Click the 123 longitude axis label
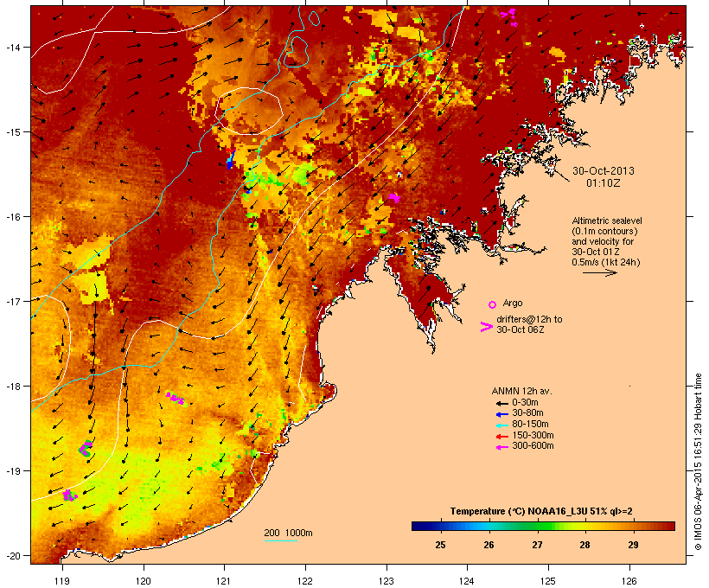The image size is (709, 588). tap(386, 581)
